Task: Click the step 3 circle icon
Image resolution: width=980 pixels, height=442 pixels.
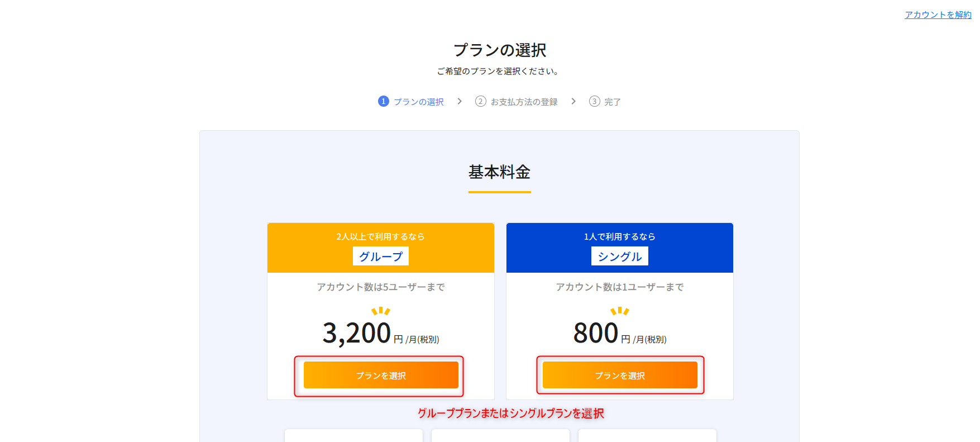Action: click(594, 101)
